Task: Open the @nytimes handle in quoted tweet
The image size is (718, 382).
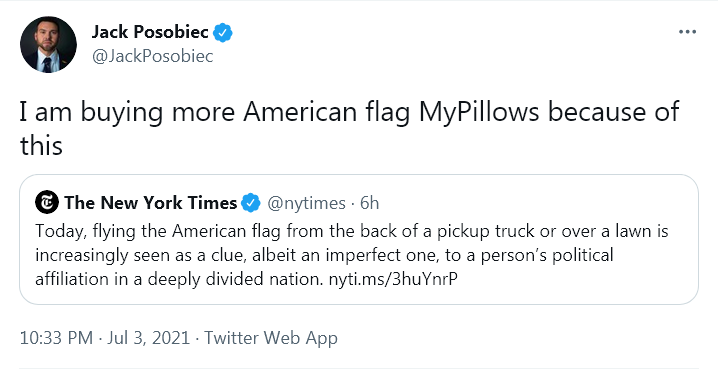Action: [306, 203]
